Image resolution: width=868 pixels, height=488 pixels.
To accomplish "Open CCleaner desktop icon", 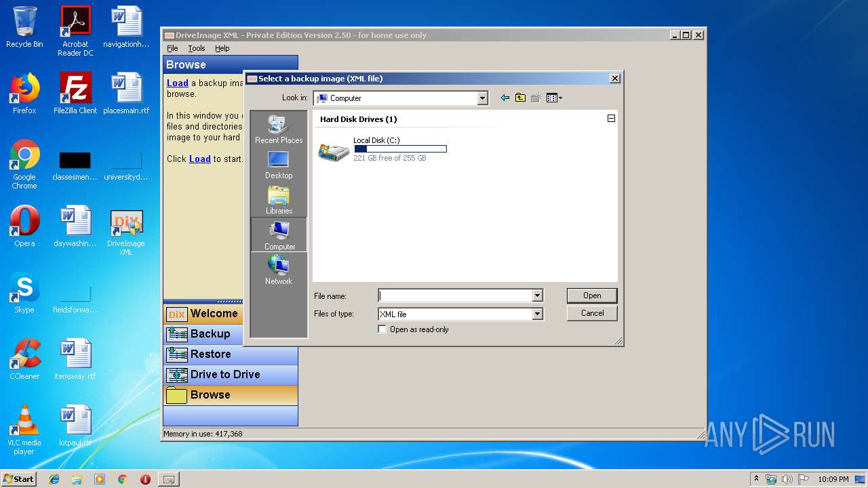I will (24, 359).
